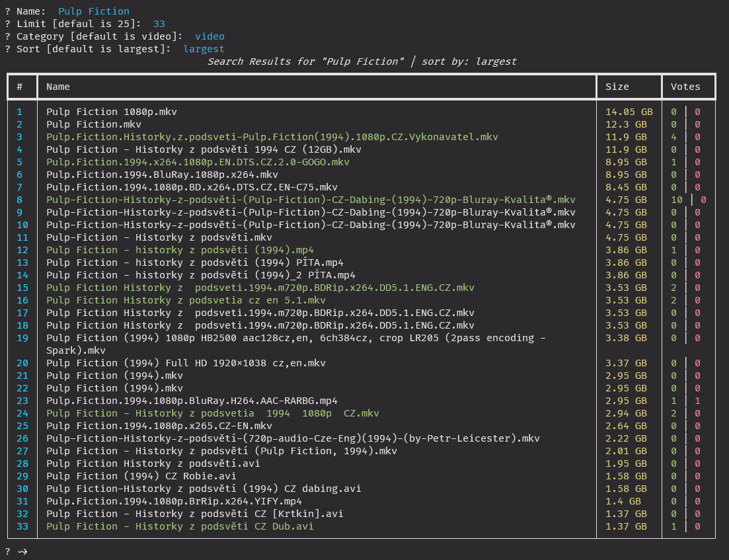Image resolution: width=729 pixels, height=560 pixels.
Task: Select 'podsvetia 1994 1080p CZ.mkv' row
Action: (x=212, y=413)
